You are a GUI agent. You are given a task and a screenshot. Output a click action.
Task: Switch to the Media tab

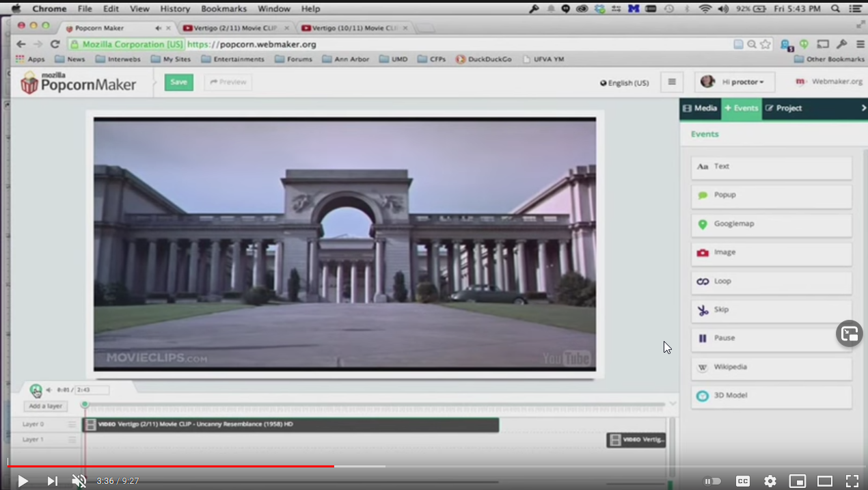point(700,109)
